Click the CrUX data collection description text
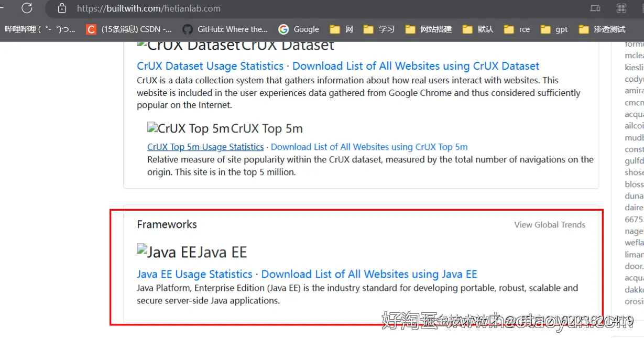 (x=359, y=93)
